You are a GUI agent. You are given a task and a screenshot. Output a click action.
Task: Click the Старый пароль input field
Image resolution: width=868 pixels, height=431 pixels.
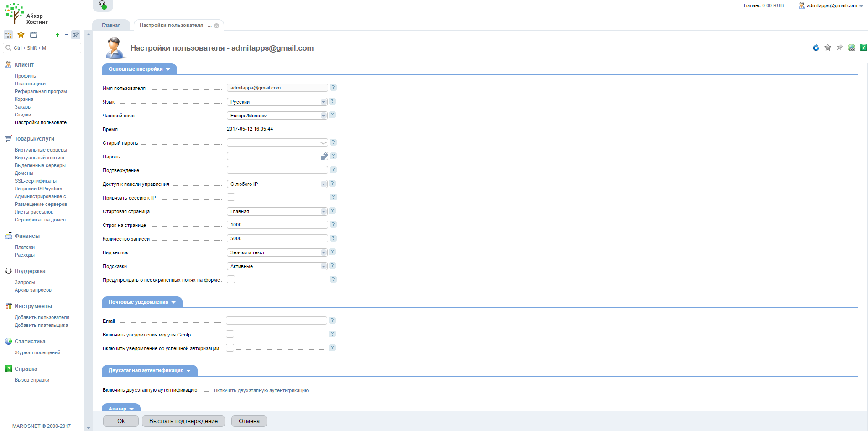click(277, 142)
